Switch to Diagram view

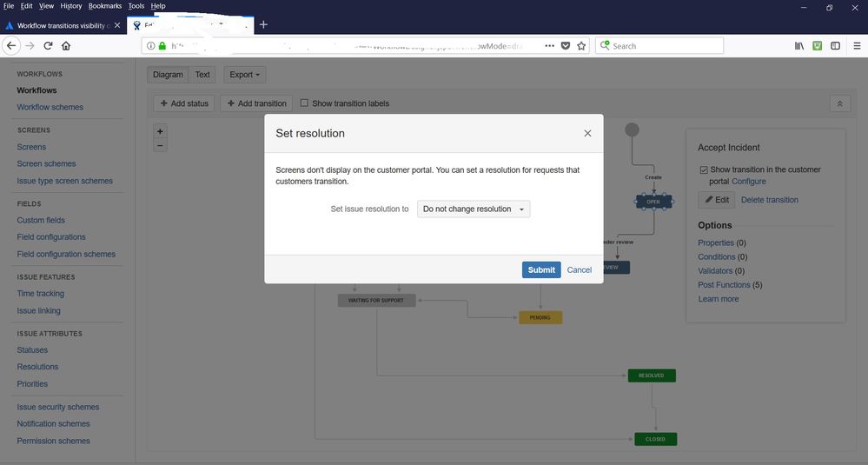tap(168, 75)
